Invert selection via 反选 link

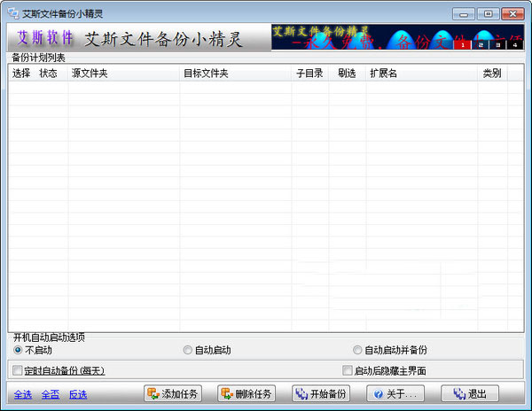click(78, 394)
